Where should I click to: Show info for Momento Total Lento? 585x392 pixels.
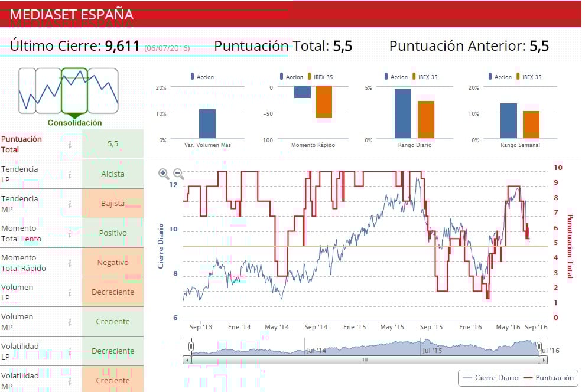(x=70, y=234)
